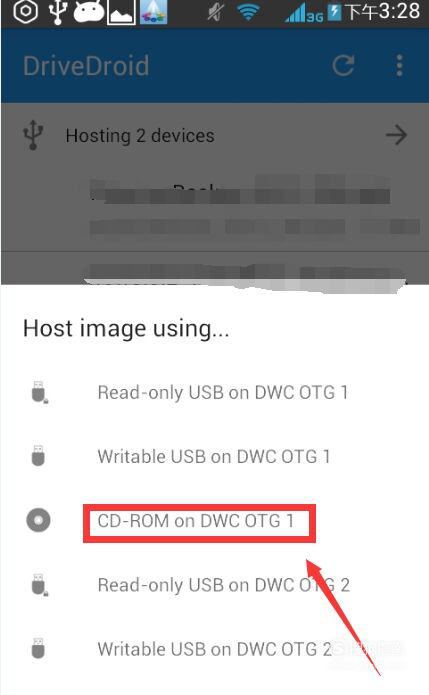Tap the locked USB stick icon for OTG 2
Screen dimensions: 429x695
coord(39,585)
